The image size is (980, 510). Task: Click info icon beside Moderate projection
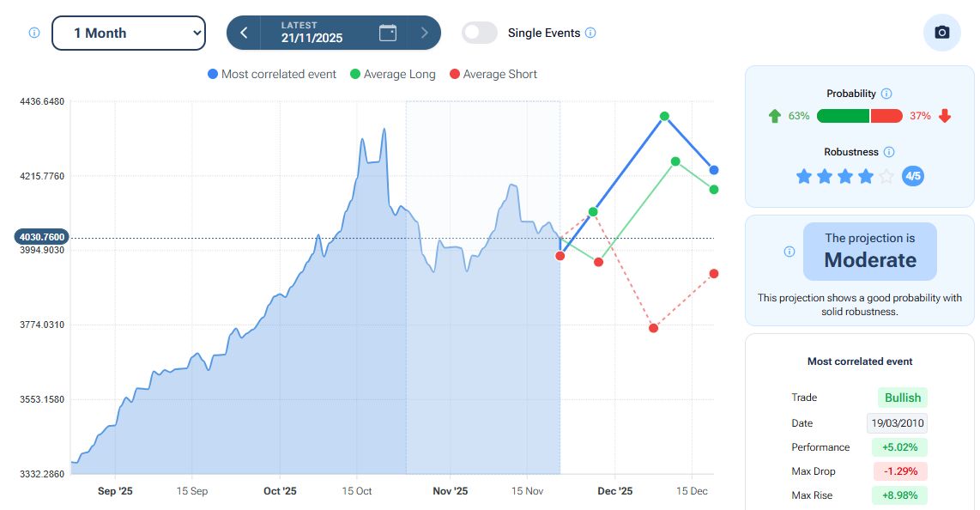pyautogui.click(x=789, y=252)
